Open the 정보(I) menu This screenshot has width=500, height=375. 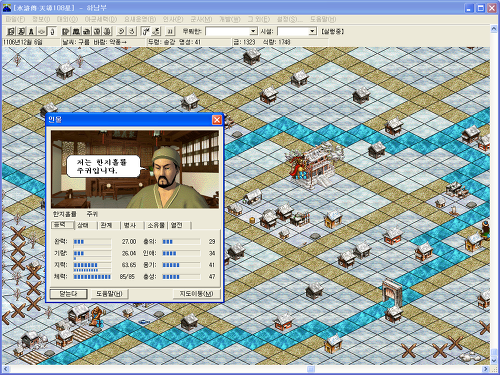point(41,19)
